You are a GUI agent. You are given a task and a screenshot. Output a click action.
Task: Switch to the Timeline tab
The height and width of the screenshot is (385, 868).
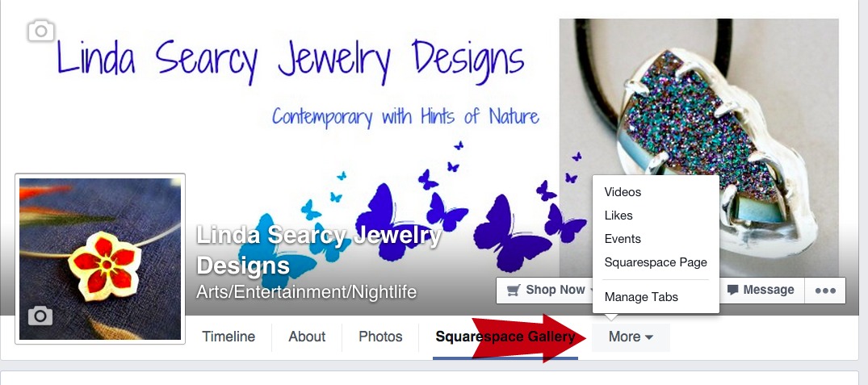[x=229, y=337]
